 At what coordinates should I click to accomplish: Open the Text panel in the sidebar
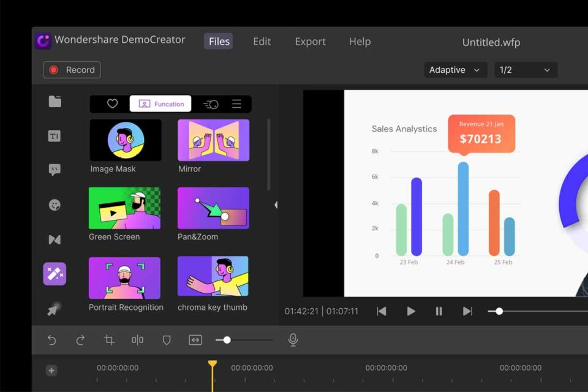(54, 136)
